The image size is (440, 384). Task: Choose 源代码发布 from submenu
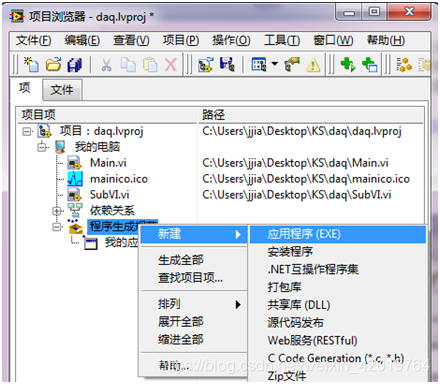[338, 323]
